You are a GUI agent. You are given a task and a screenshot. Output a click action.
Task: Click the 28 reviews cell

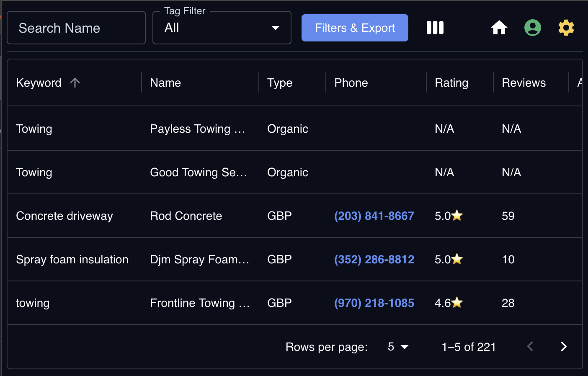[x=508, y=303]
